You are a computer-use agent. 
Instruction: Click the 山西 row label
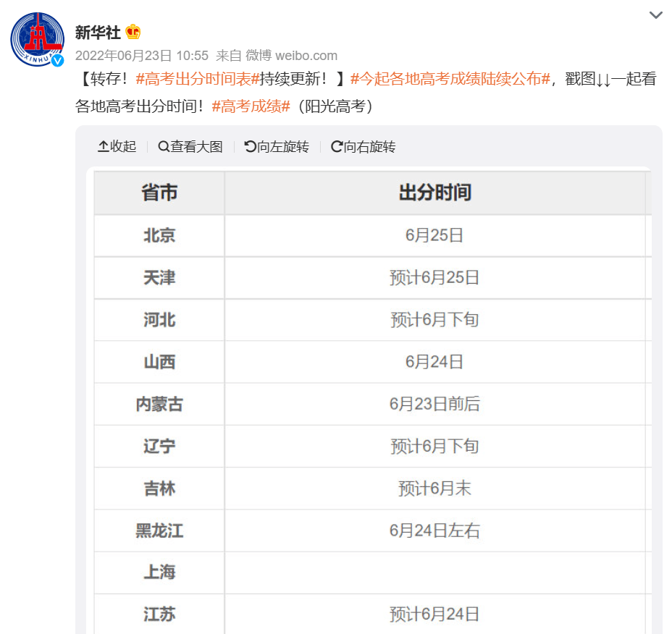coord(159,362)
